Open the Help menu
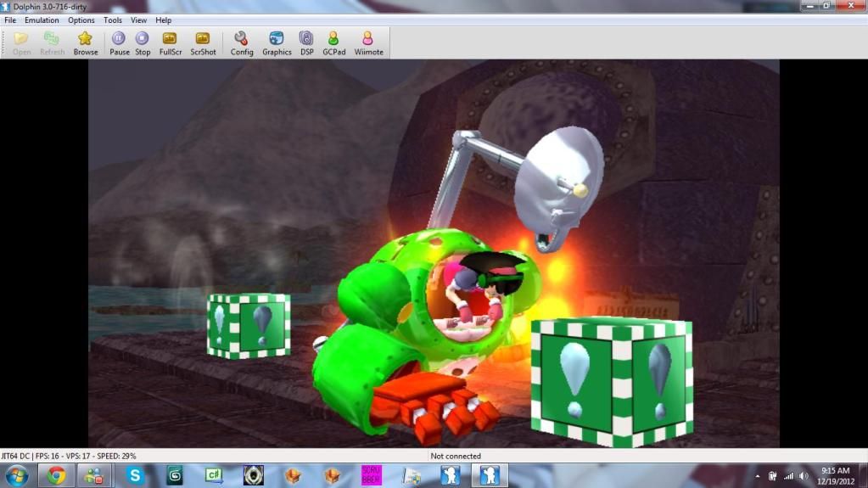 163,20
